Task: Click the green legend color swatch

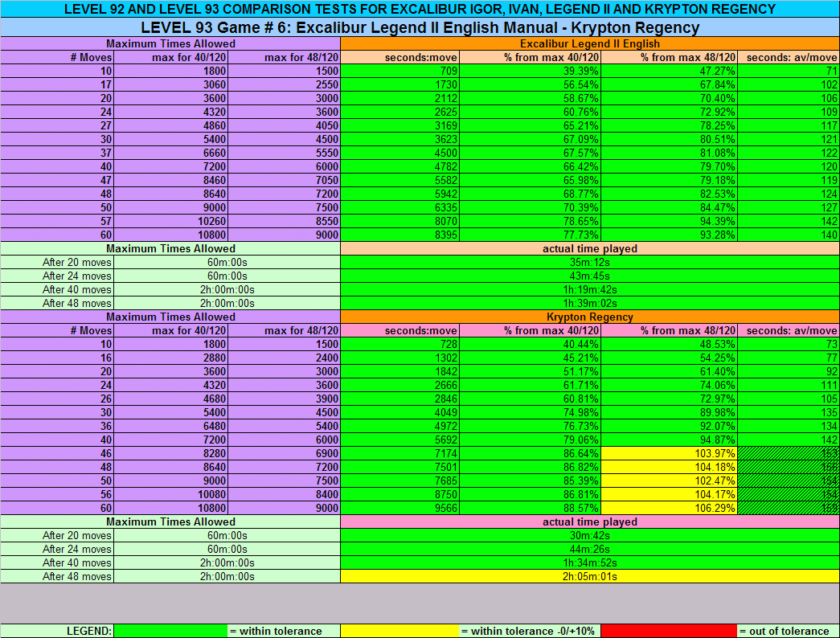Action: coord(170,631)
